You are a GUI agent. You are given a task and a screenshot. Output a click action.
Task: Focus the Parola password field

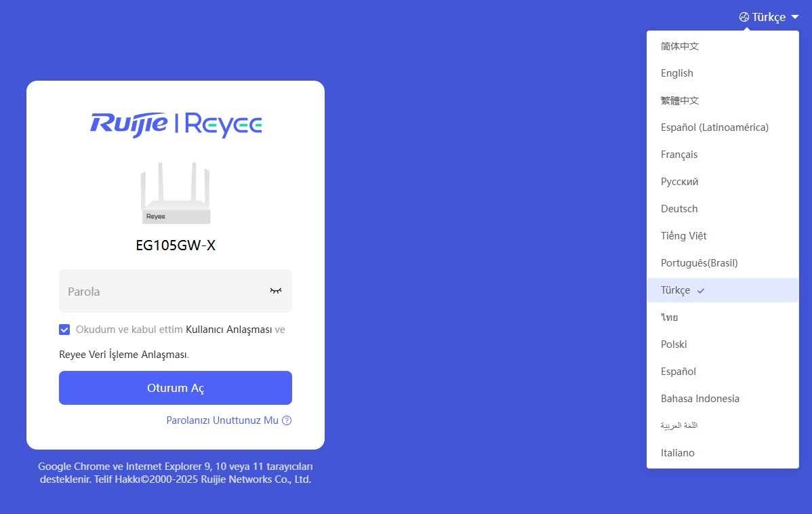pos(176,291)
